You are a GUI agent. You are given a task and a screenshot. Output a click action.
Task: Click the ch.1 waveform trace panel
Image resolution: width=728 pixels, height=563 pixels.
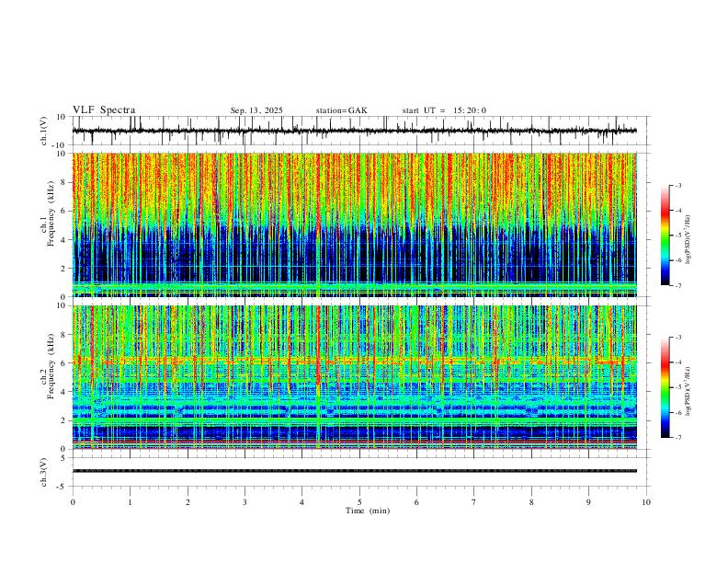pos(361,131)
